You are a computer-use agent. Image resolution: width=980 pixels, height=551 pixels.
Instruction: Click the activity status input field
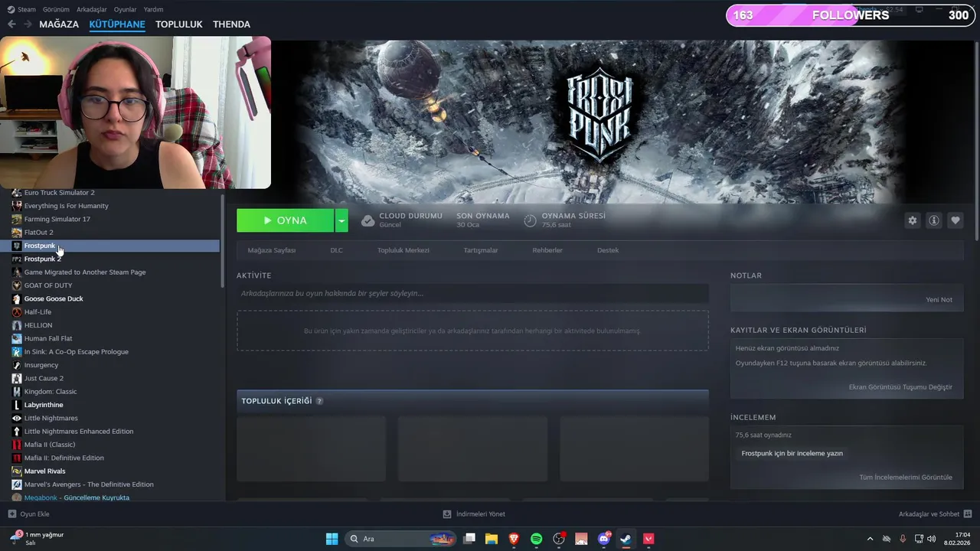tap(472, 293)
